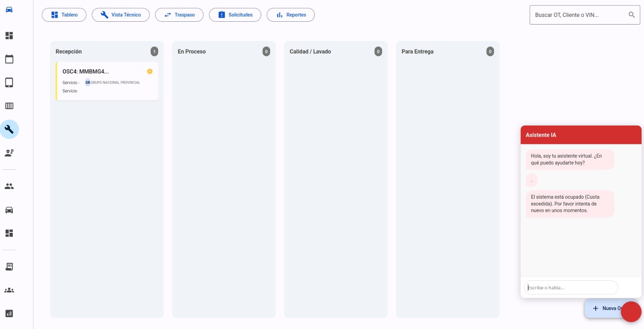Click the two-people customers icon in sidebar
The width and height of the screenshot is (644, 329).
(x=9, y=186)
